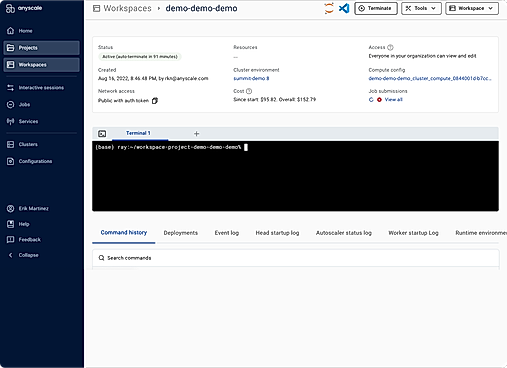Click the terminal panel icon beside Terminal 1

click(x=102, y=134)
